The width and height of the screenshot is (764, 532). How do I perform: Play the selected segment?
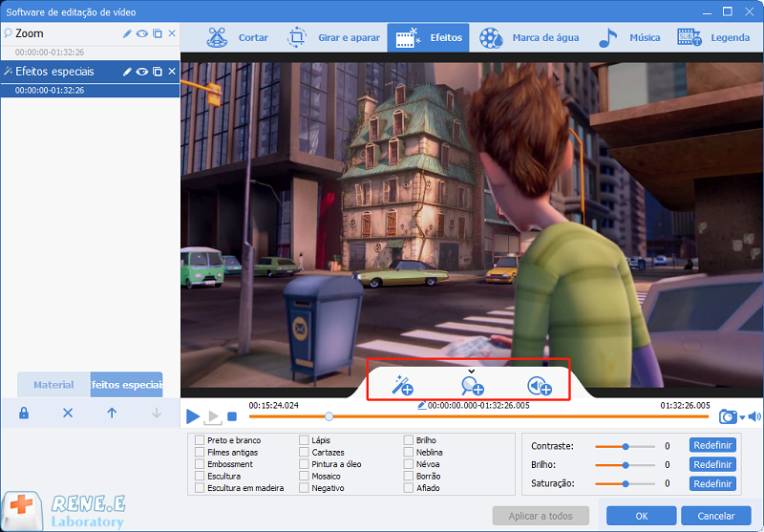(x=213, y=417)
